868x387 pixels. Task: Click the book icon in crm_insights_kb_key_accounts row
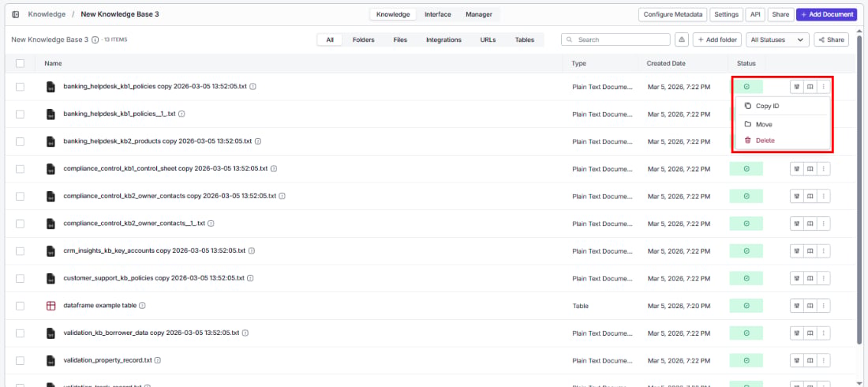tap(810, 250)
